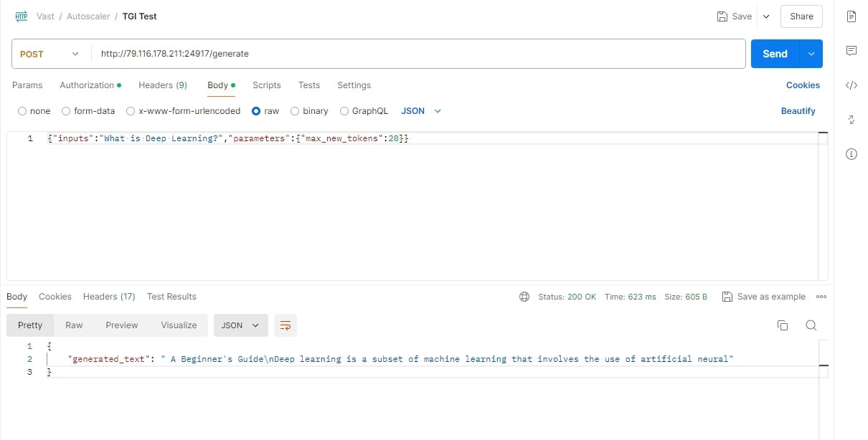
Task: Select the binary body type radio
Action: (x=295, y=111)
